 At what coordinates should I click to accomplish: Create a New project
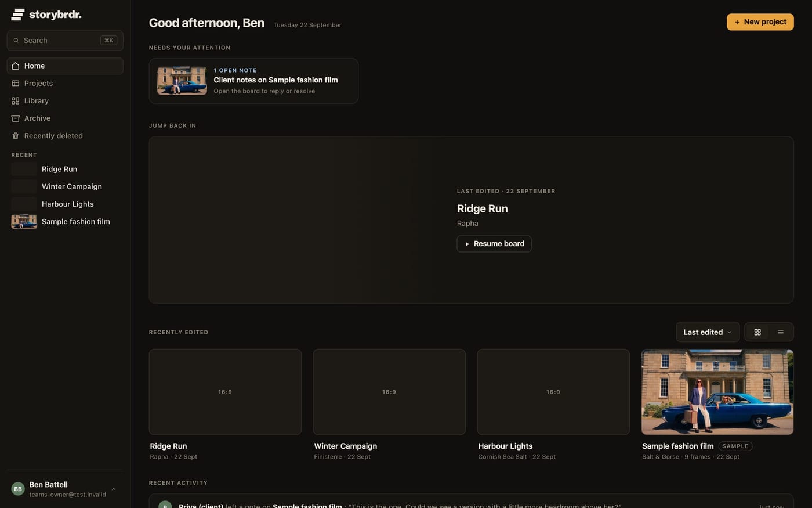click(x=760, y=22)
